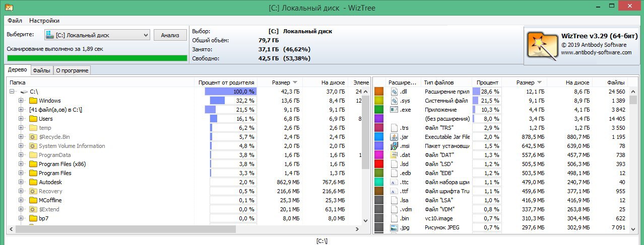Sort by Процент от родителя column header
The width and height of the screenshot is (644, 245).
[226, 83]
